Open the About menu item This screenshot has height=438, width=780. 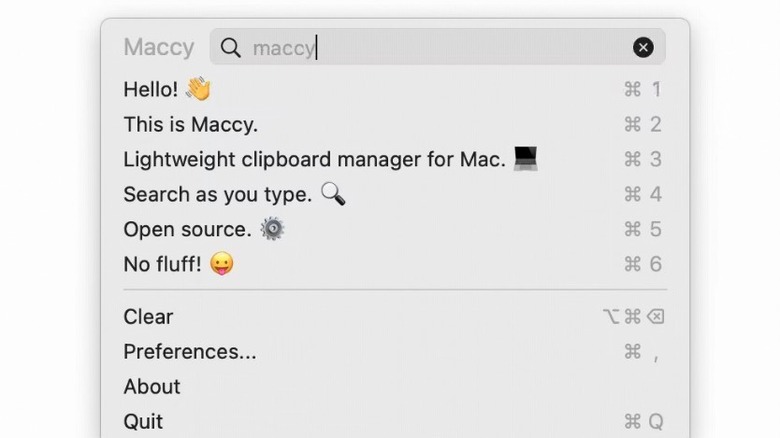[152, 386]
